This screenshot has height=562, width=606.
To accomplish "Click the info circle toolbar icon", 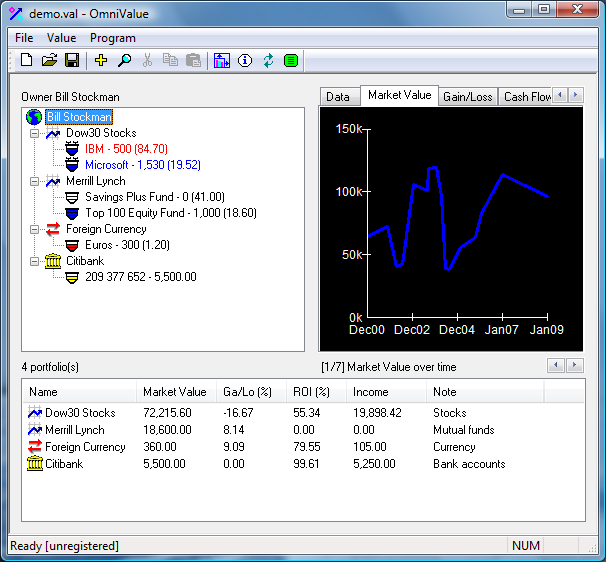I will (x=245, y=60).
